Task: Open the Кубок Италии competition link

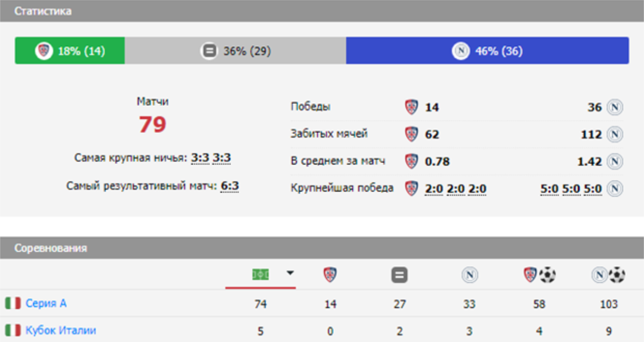Action: point(61,330)
